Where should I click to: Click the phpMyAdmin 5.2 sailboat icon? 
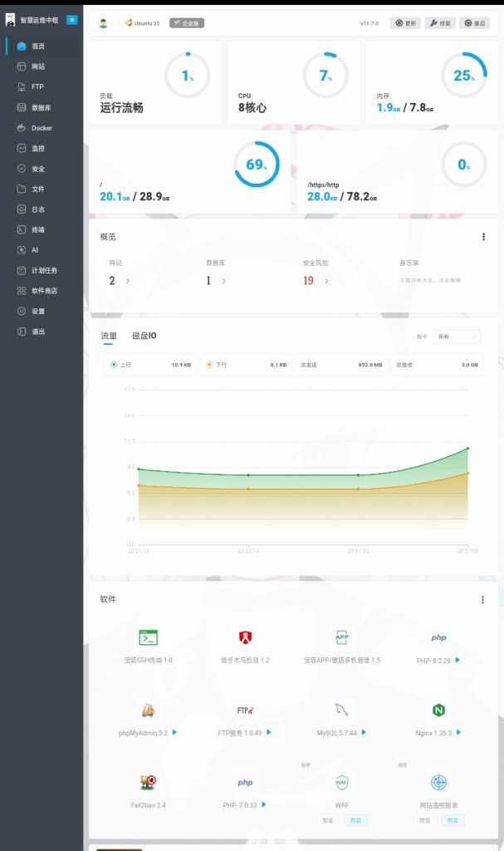click(x=149, y=711)
